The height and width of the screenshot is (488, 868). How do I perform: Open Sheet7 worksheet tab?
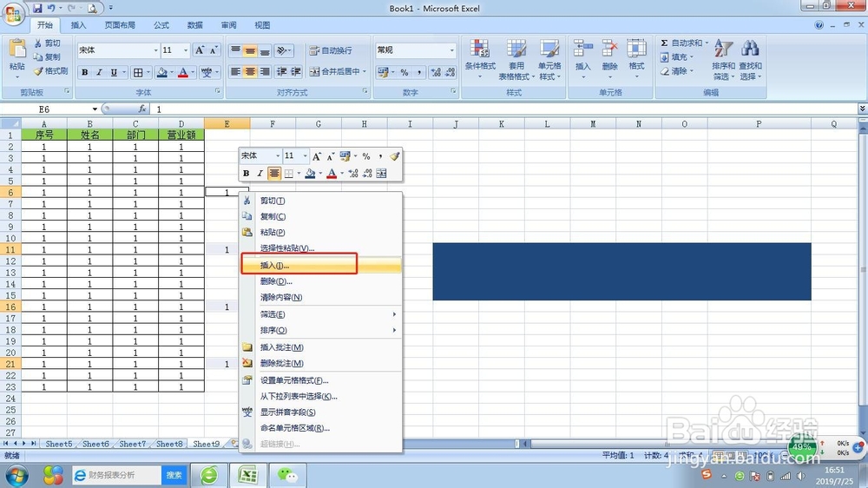tap(132, 444)
